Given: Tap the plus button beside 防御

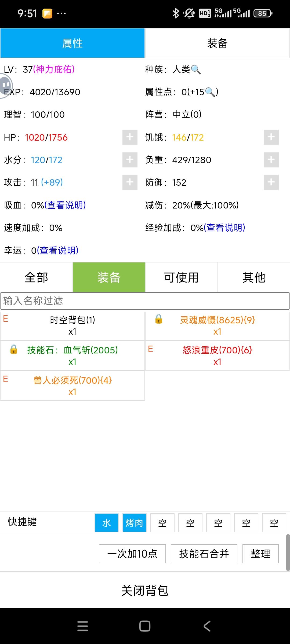Looking at the screenshot, I should 271,182.
